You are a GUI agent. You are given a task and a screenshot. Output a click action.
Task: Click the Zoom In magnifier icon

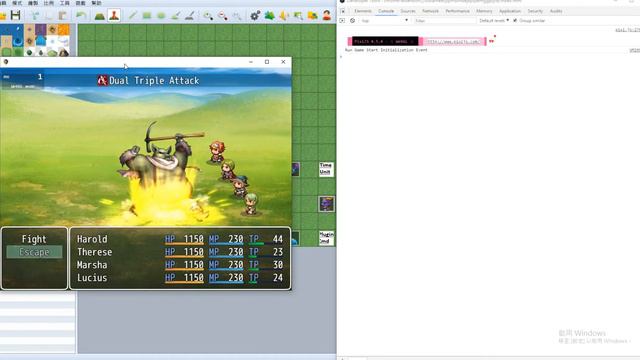[x=208, y=16]
